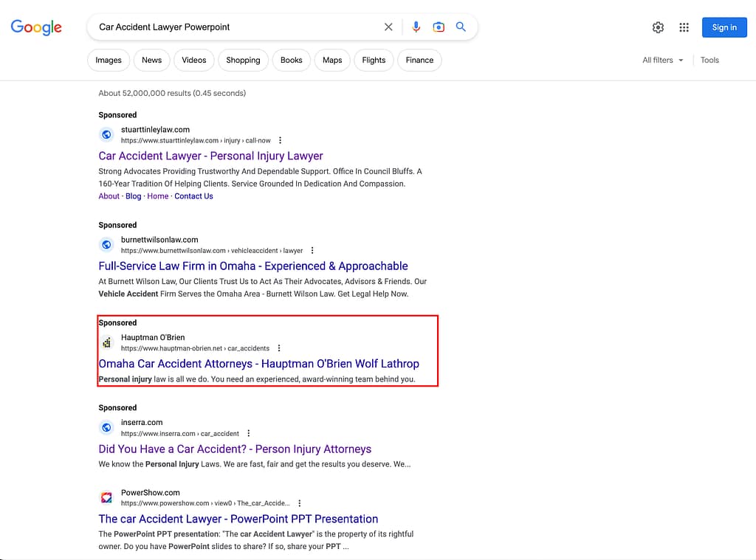Open Did You Have a Car Accident link
This screenshot has height=560, width=756.
[235, 449]
